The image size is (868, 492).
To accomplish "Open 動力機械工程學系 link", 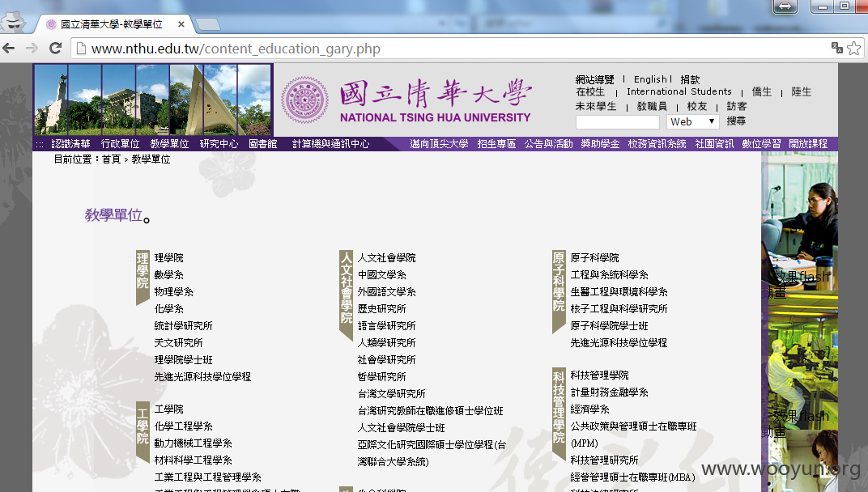I will [194, 443].
